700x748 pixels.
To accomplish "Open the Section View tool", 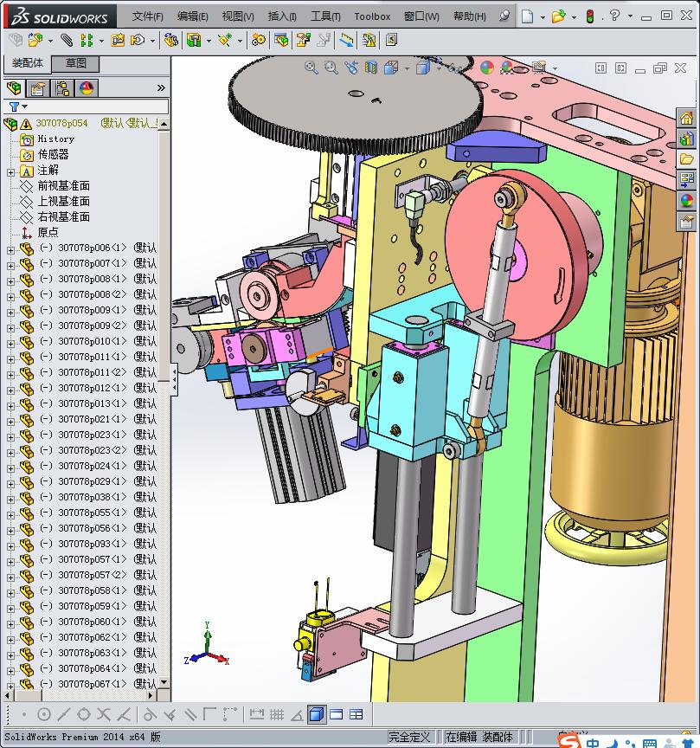I will click(371, 68).
